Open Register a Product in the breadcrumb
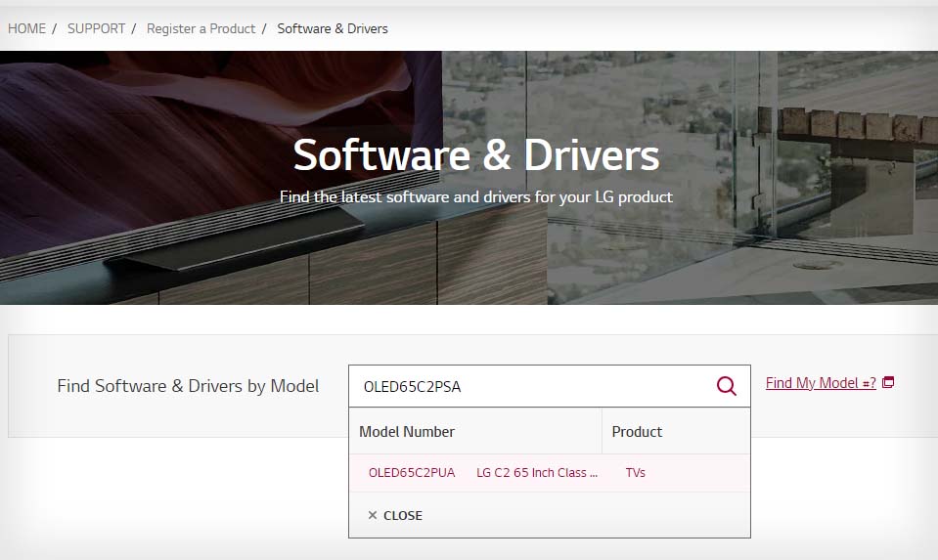The width and height of the screenshot is (938, 560). (x=201, y=28)
